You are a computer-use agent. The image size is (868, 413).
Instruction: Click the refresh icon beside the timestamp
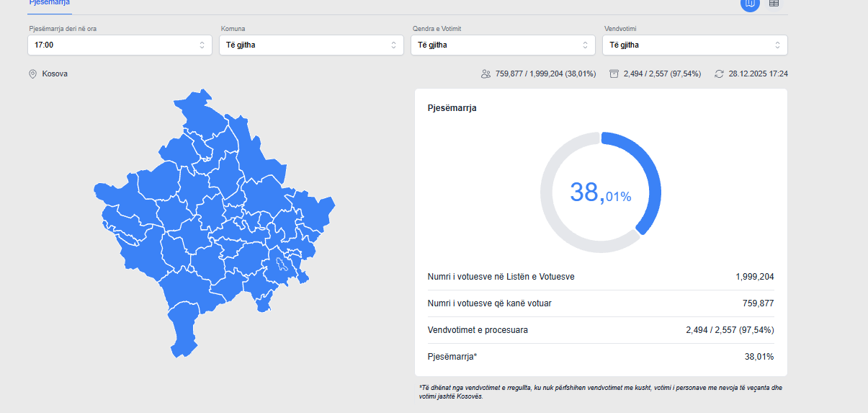click(x=719, y=74)
